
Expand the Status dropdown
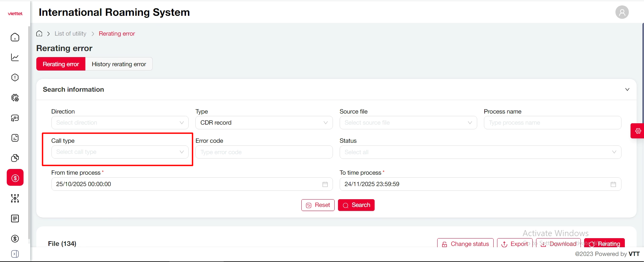pos(480,152)
